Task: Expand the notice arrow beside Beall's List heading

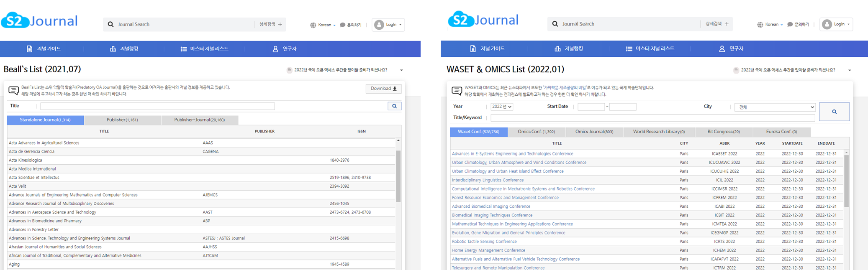Action: pos(401,70)
